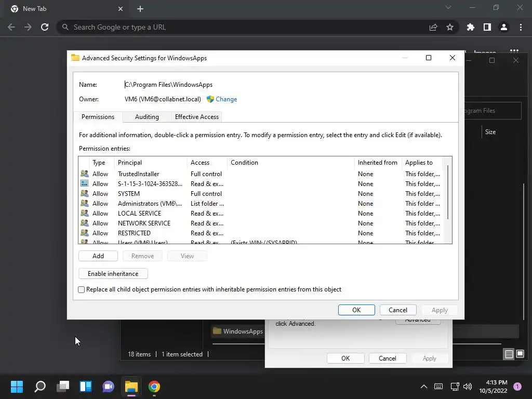532x399 pixels.
Task: Sort by the Principal column header
Action: 151,163
